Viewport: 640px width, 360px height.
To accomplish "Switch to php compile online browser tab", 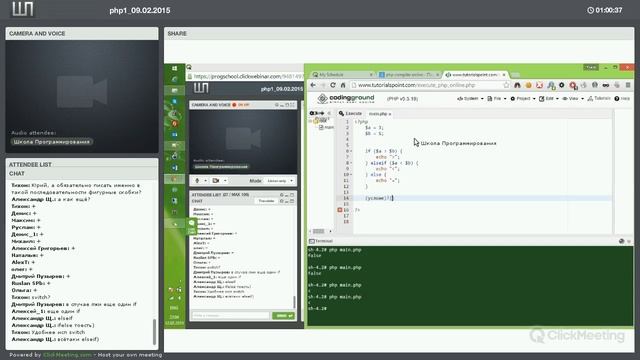I will click(408, 75).
